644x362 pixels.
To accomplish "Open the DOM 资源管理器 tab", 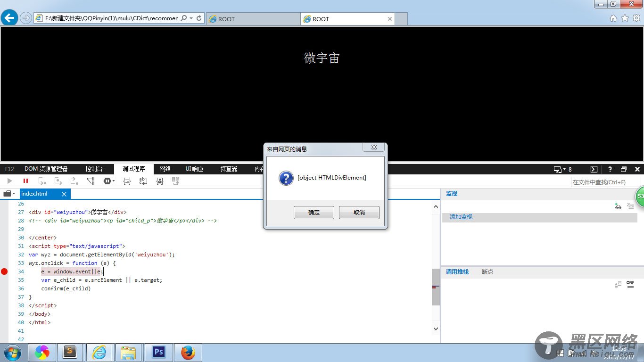I will coord(46,169).
